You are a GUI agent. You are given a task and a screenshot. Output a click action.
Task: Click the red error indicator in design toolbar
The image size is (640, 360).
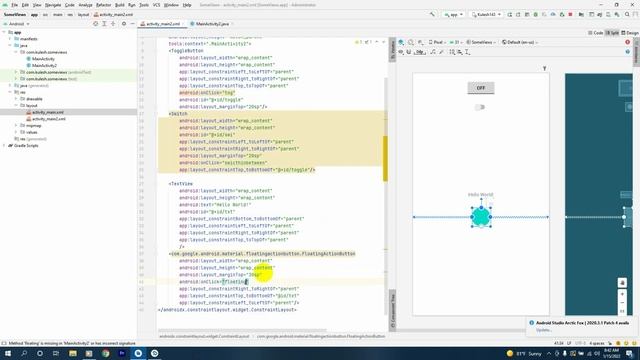coord(627,42)
